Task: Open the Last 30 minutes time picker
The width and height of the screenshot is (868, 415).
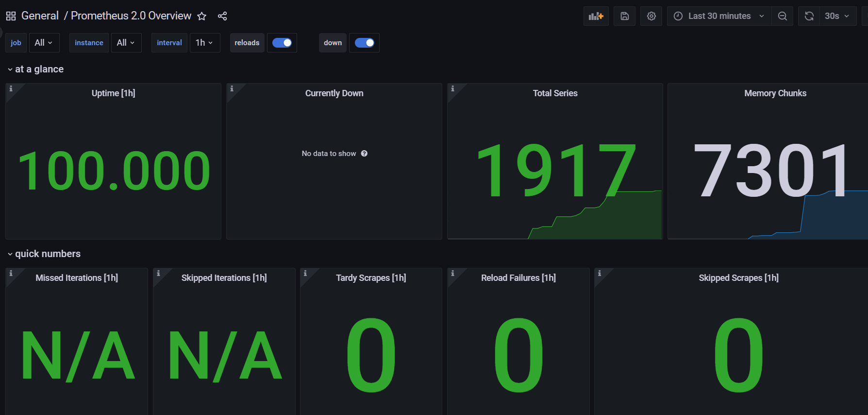Action: coord(719,16)
